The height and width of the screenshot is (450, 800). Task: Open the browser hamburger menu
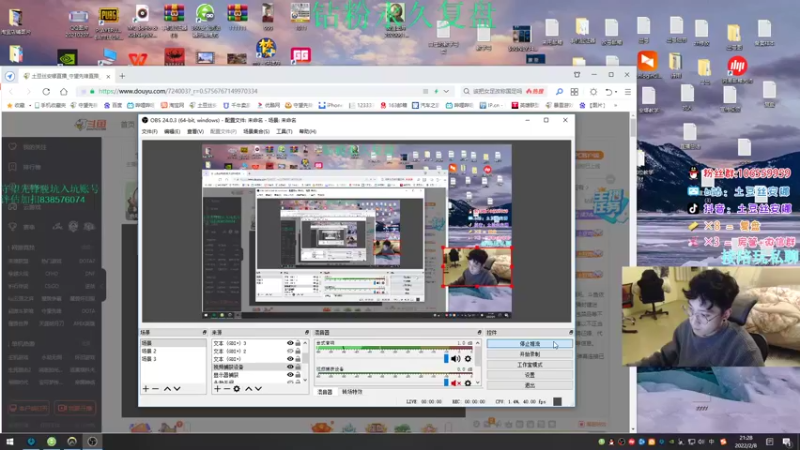tap(628, 92)
